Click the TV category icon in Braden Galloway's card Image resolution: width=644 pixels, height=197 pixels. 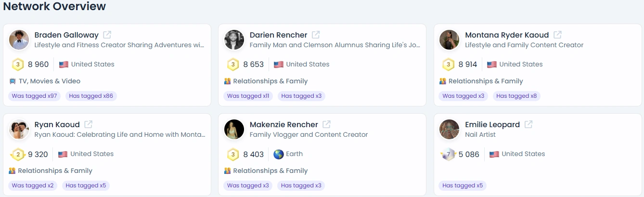[13, 81]
